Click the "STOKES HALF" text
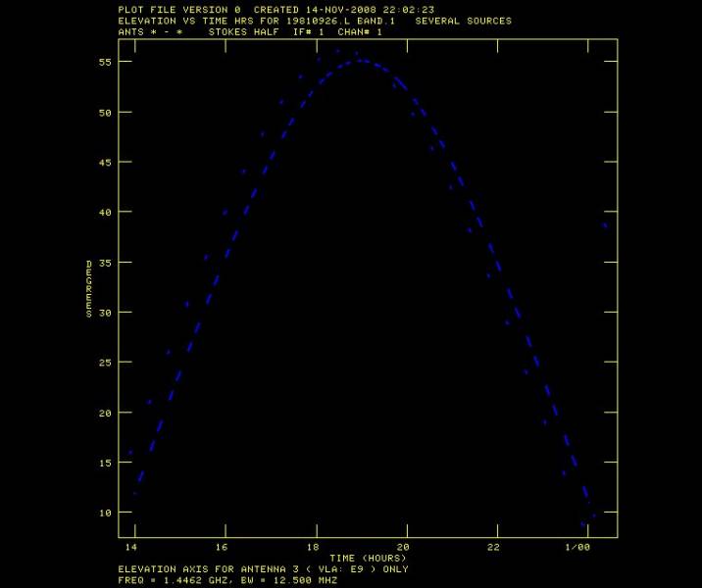This screenshot has height=588, width=702. coord(236,32)
